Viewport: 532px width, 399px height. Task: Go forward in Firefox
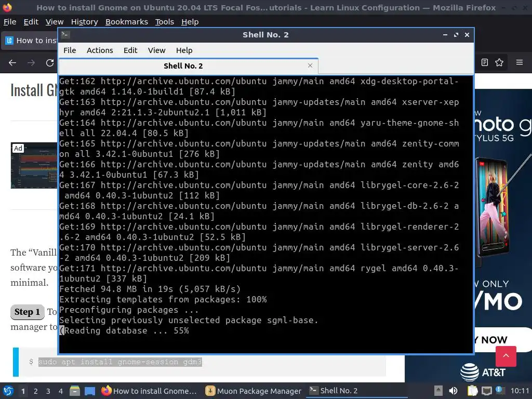click(x=31, y=63)
